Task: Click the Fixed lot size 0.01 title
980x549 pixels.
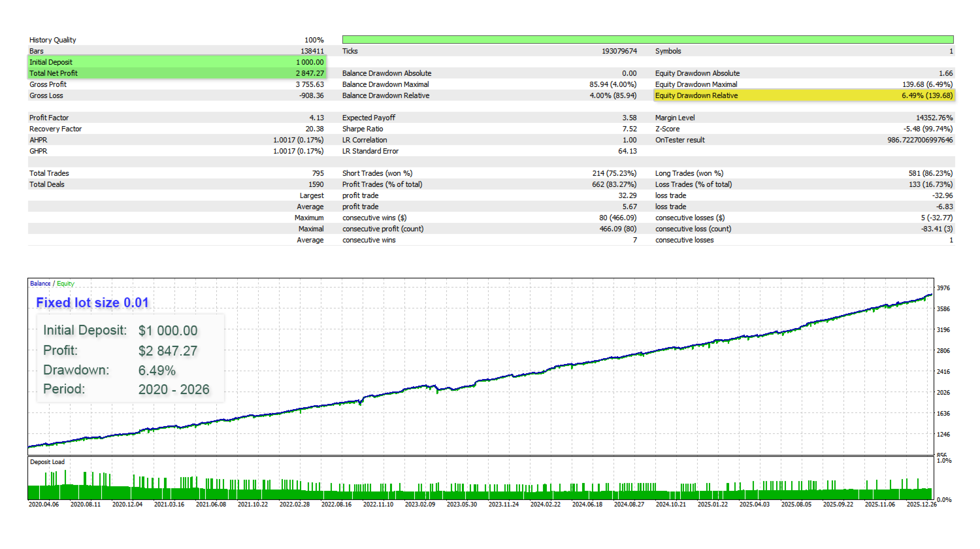Action: [x=91, y=302]
